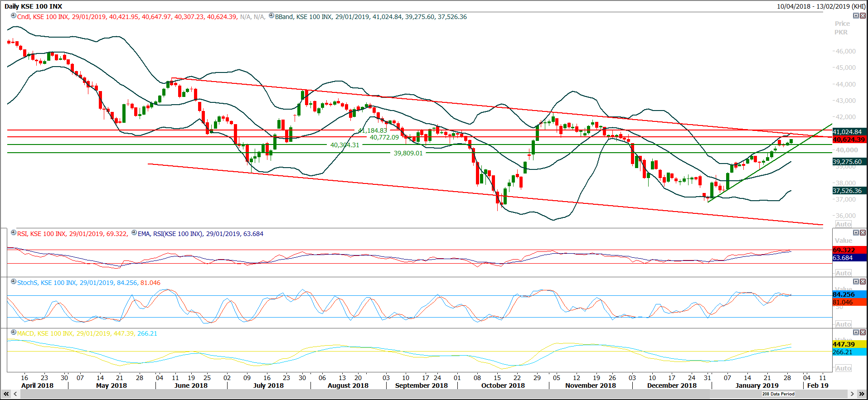Click the StochS indicator legend icon
The image size is (868, 400).
pos(14,282)
